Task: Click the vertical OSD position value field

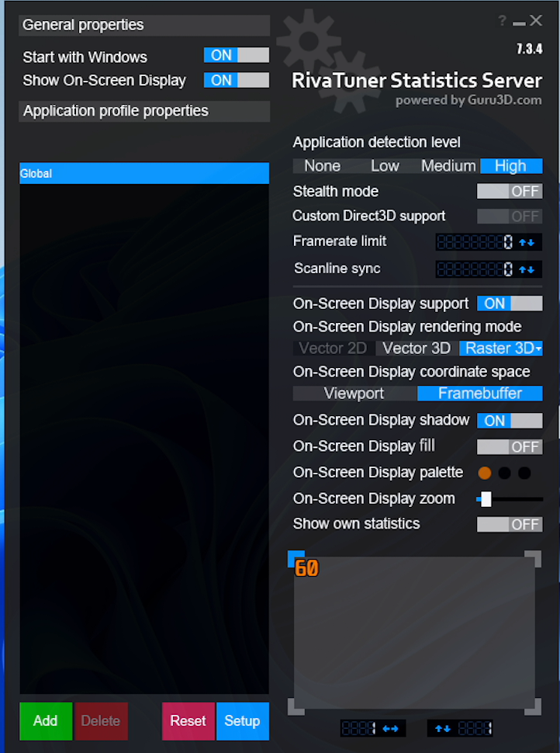Action: tap(475, 729)
